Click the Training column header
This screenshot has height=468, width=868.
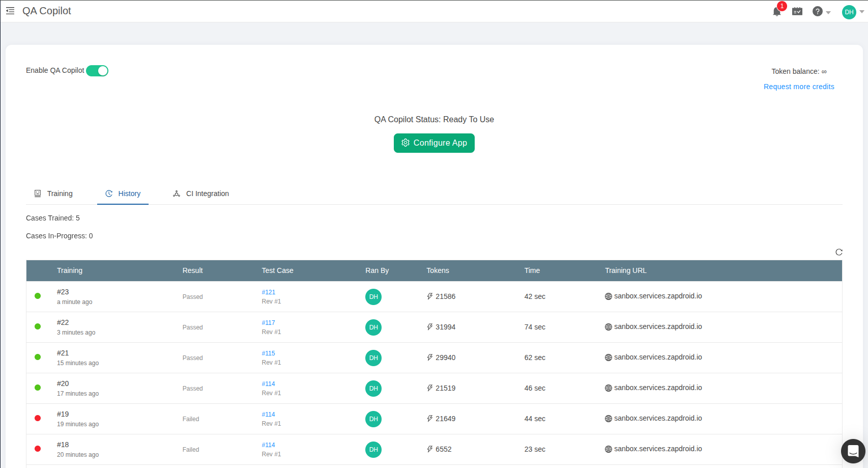click(70, 270)
